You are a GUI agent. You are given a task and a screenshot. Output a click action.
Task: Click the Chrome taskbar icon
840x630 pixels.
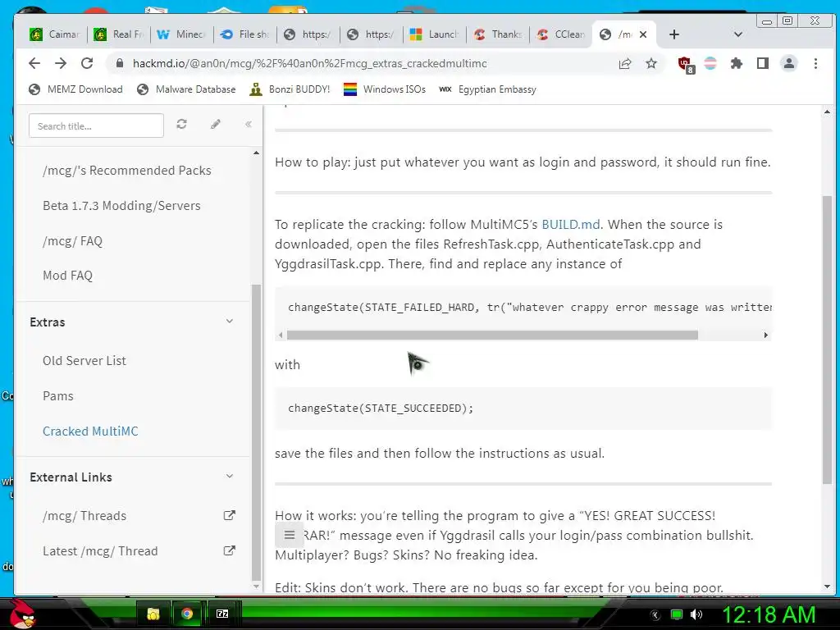click(x=187, y=614)
